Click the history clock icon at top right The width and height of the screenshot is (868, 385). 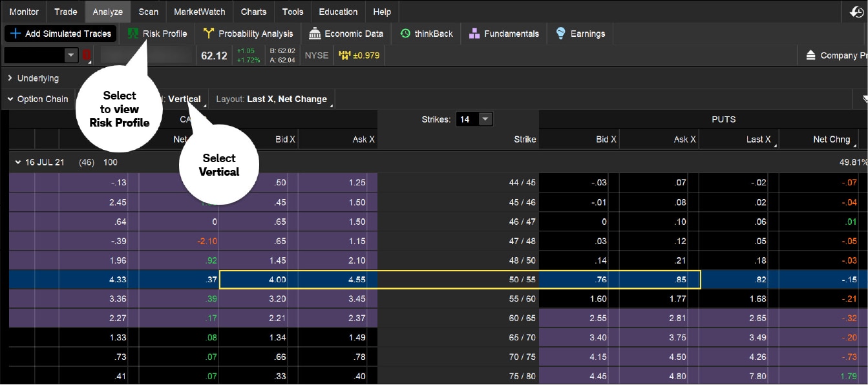point(856,12)
